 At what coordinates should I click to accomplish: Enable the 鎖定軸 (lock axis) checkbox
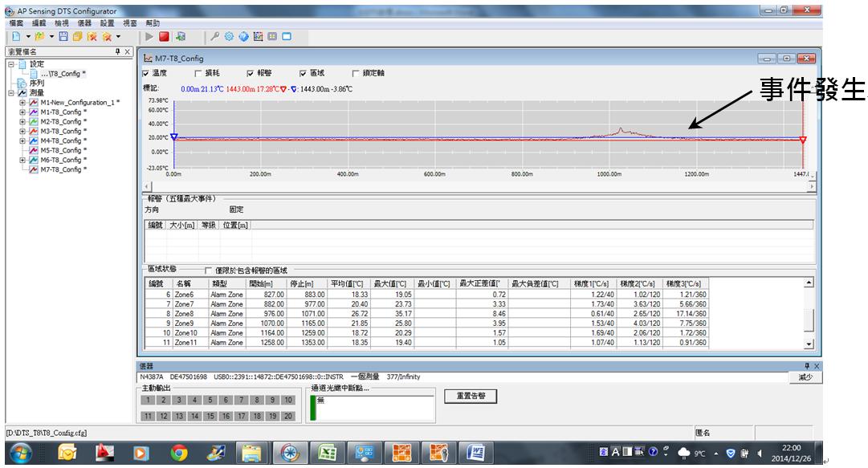pos(356,73)
